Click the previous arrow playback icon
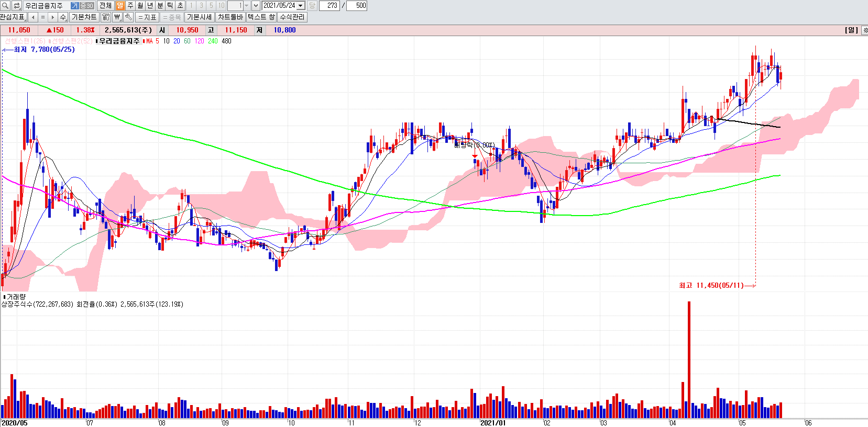868x427 pixels. coord(33,17)
